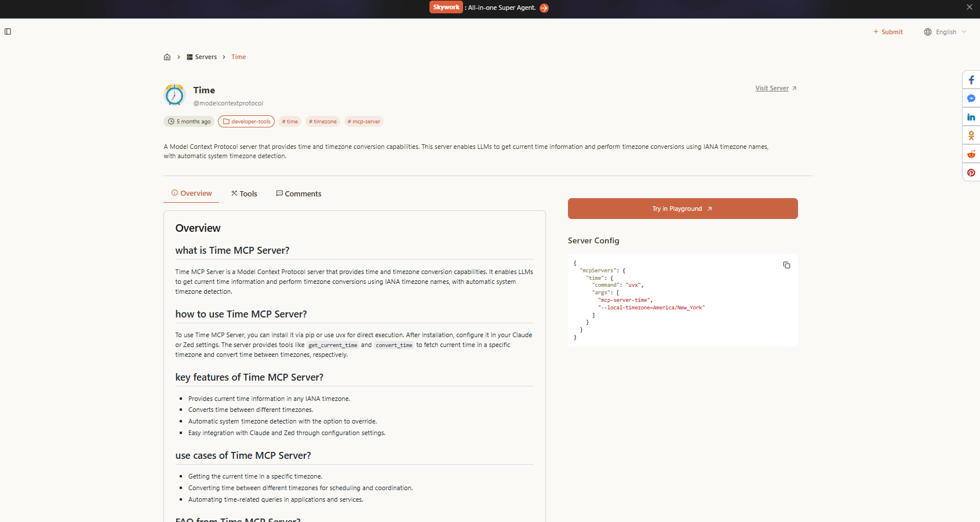Click 'Easy integration with Claude and Zed' bullet
The width and height of the screenshot is (980, 522).
[287, 433]
